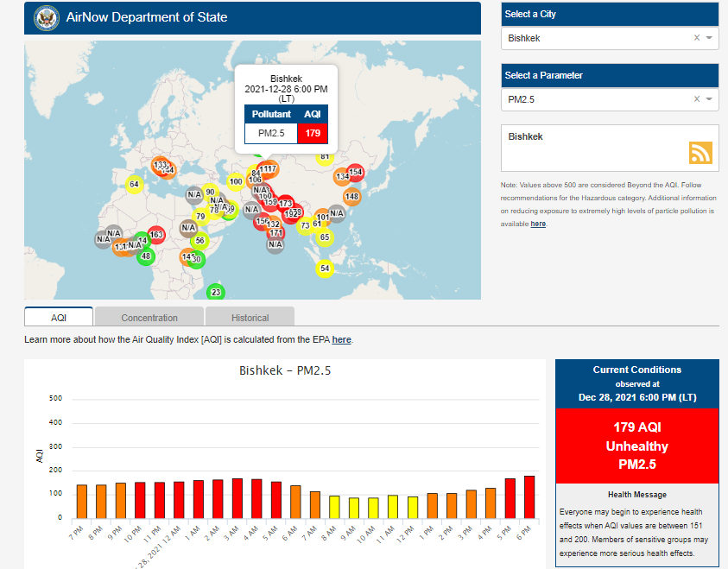Expand the Select a City dropdown arrow
728x569 pixels.
point(709,38)
